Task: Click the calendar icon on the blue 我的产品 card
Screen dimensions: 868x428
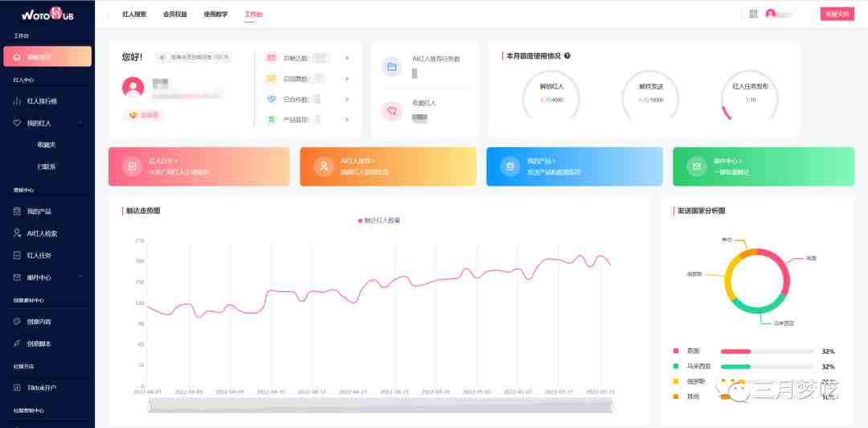Action: point(510,167)
